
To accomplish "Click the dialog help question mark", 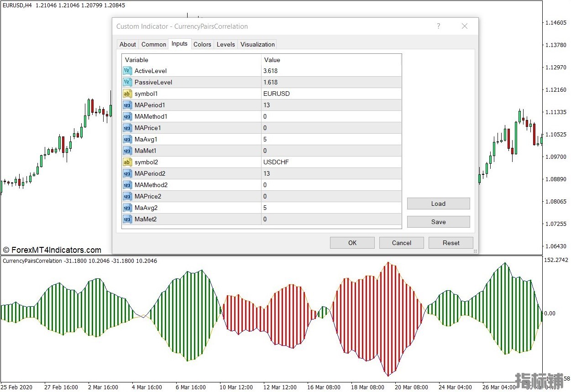I will point(439,26).
